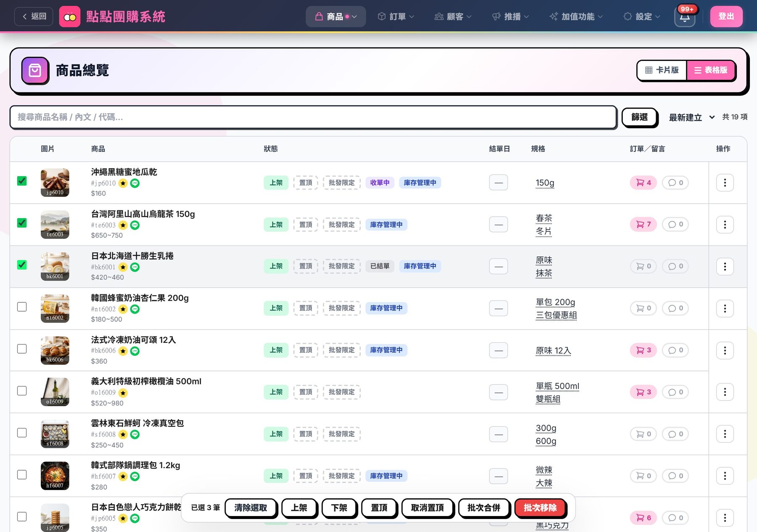Viewport: 757px width, 532px height.
Task: Click 批次合併 in the bulk action bar
Action: (x=484, y=508)
